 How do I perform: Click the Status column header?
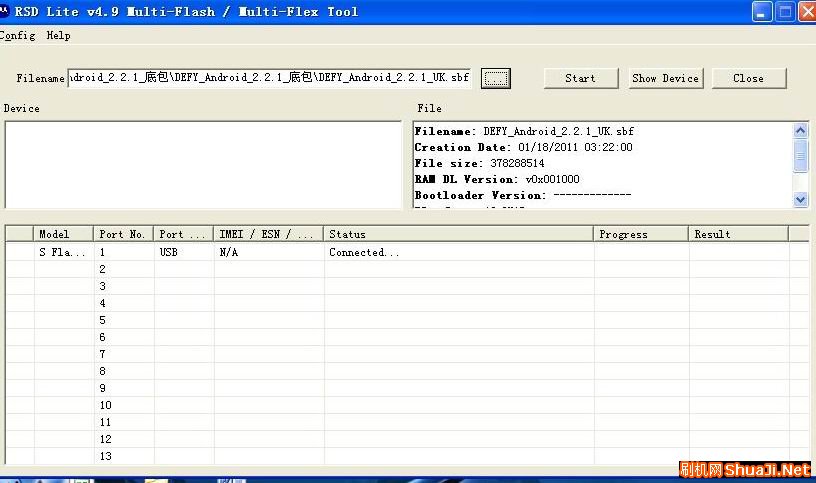coord(458,234)
